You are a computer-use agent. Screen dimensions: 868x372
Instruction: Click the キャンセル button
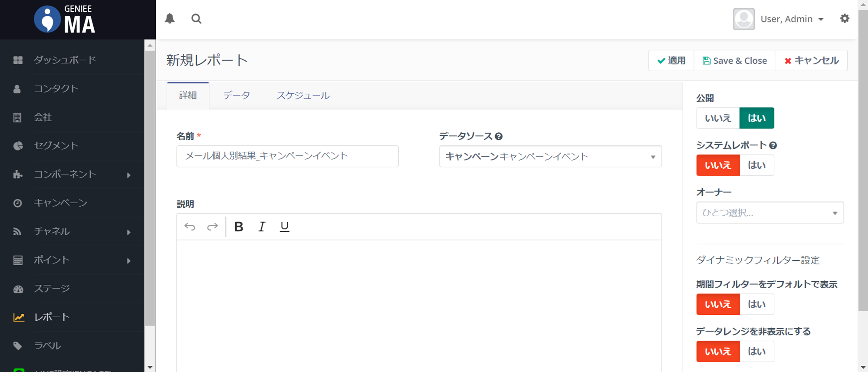tap(811, 61)
